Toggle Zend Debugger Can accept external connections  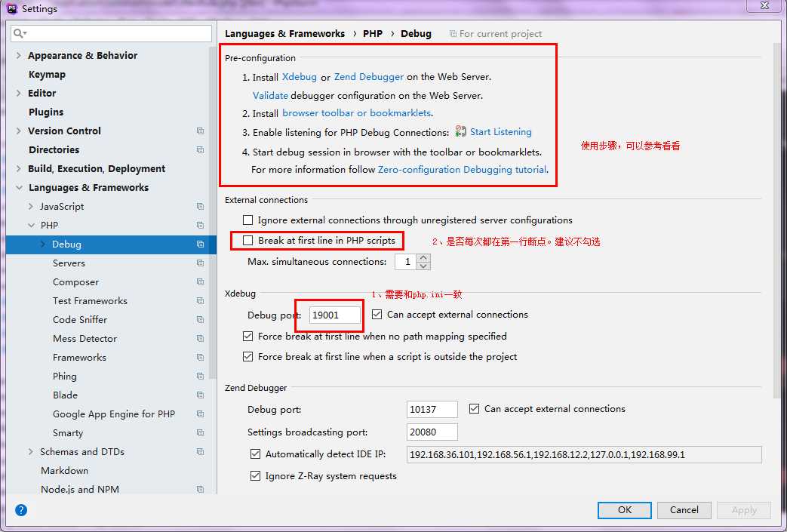[x=475, y=409]
